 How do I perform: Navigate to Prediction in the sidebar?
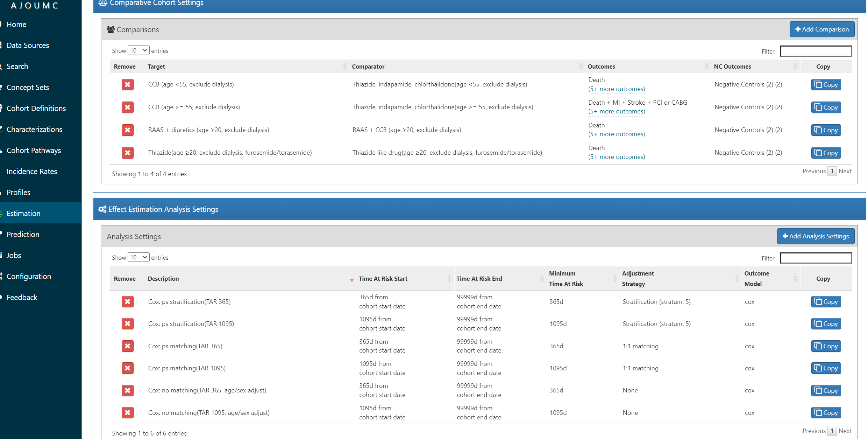23,235
